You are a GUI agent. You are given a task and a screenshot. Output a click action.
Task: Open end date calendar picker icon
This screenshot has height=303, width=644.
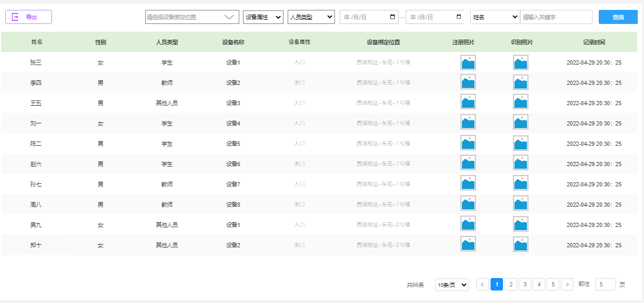click(458, 17)
